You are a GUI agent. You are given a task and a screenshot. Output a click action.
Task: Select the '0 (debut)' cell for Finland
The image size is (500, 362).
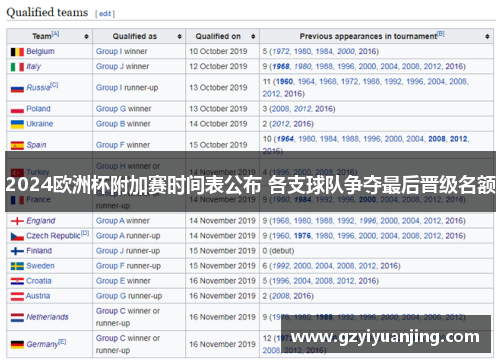376,251
